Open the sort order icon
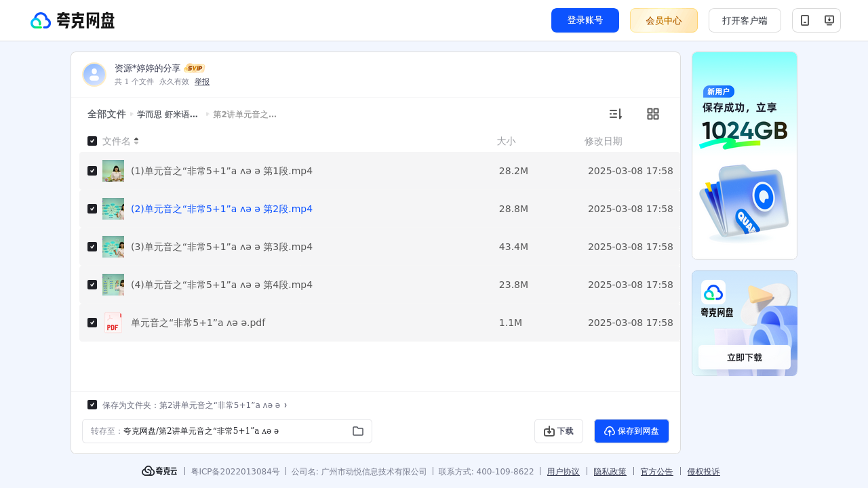 615,114
